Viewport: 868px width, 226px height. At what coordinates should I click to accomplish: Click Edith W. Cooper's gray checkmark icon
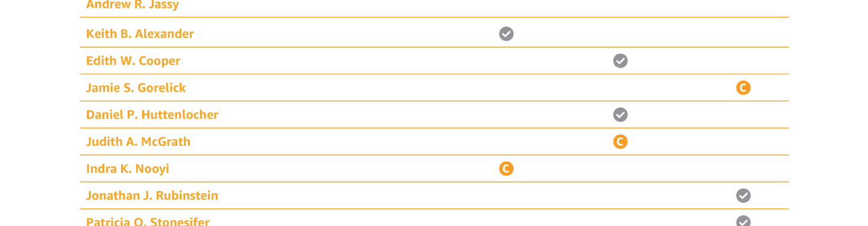620,61
